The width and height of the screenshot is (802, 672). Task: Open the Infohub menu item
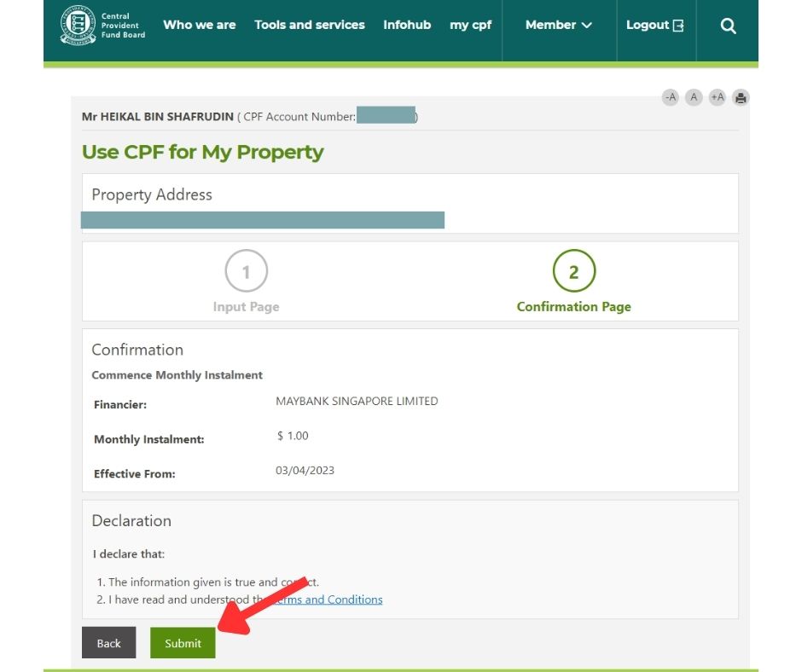[x=407, y=25]
